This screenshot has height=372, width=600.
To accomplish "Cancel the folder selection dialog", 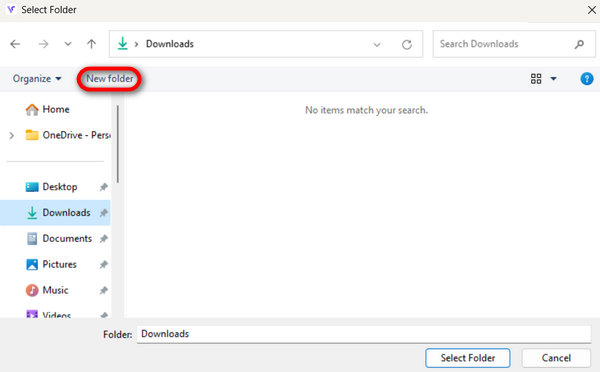I will point(556,358).
